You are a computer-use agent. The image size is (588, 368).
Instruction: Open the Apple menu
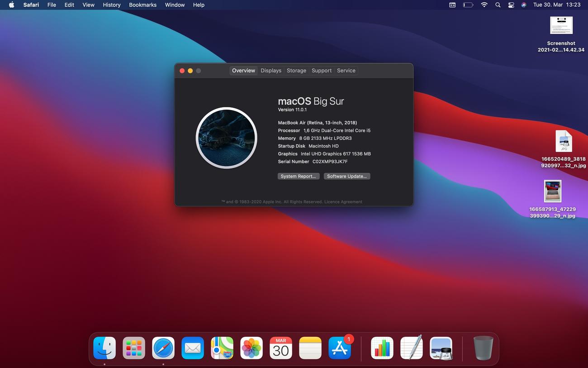[11, 5]
